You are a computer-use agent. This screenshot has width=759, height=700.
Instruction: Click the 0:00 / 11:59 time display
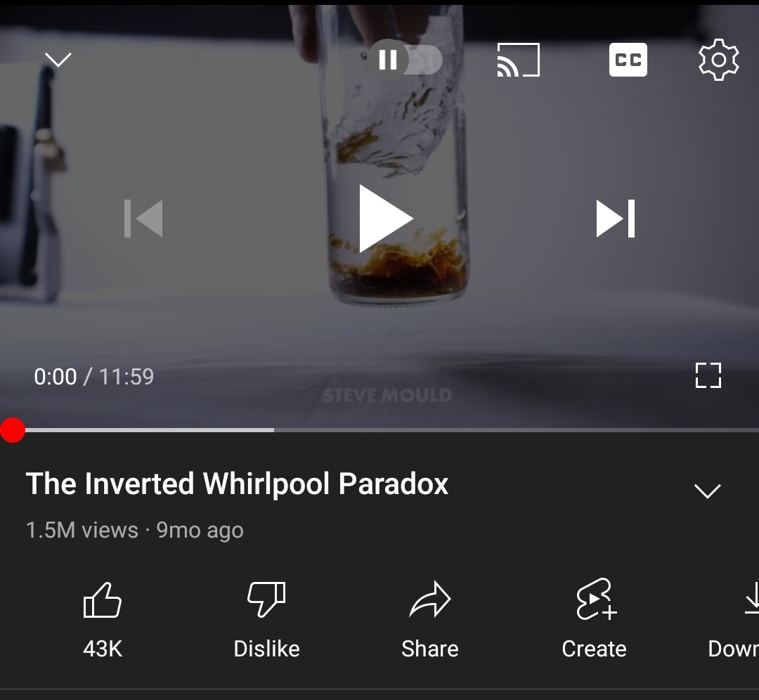pyautogui.click(x=94, y=377)
